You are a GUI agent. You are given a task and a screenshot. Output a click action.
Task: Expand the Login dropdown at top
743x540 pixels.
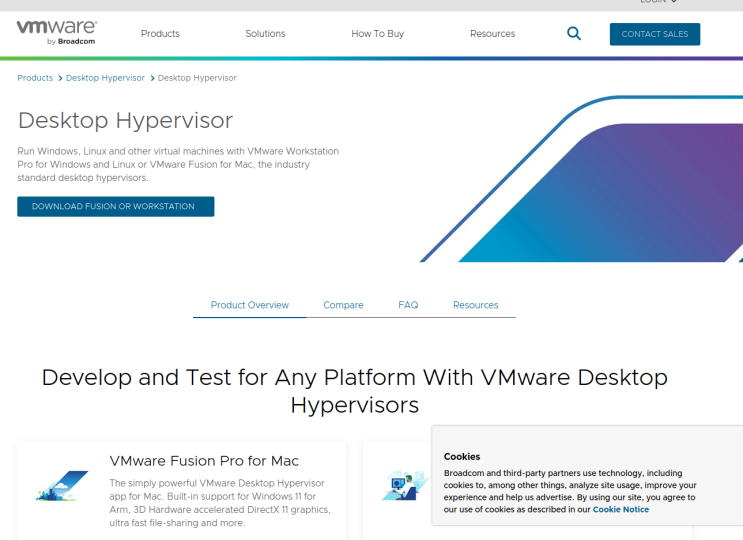pyautogui.click(x=658, y=1)
